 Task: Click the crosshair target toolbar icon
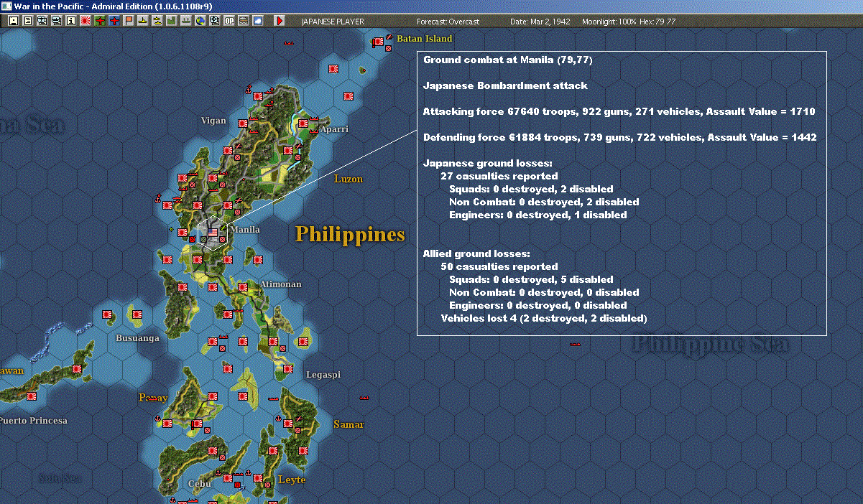point(214,21)
